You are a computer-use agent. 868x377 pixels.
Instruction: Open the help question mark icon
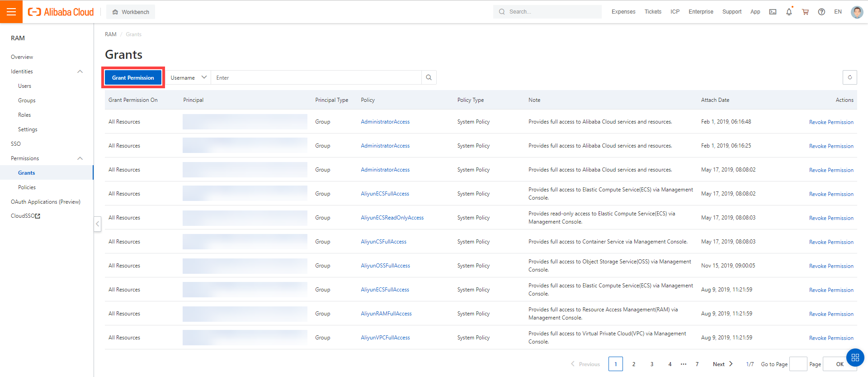coord(821,12)
